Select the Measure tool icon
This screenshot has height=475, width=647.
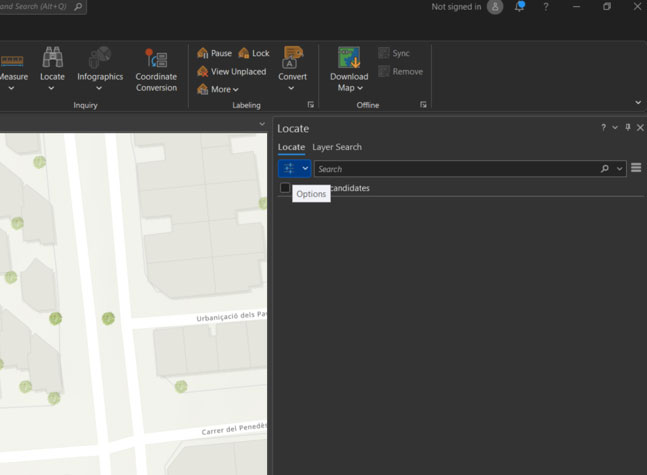click(12, 61)
